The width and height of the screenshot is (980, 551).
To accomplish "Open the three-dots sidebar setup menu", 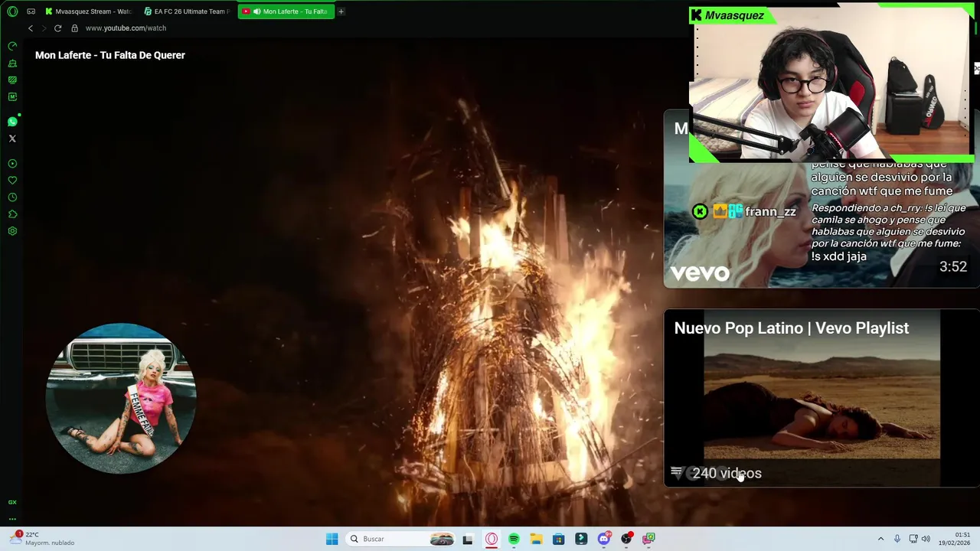I will 12,519.
